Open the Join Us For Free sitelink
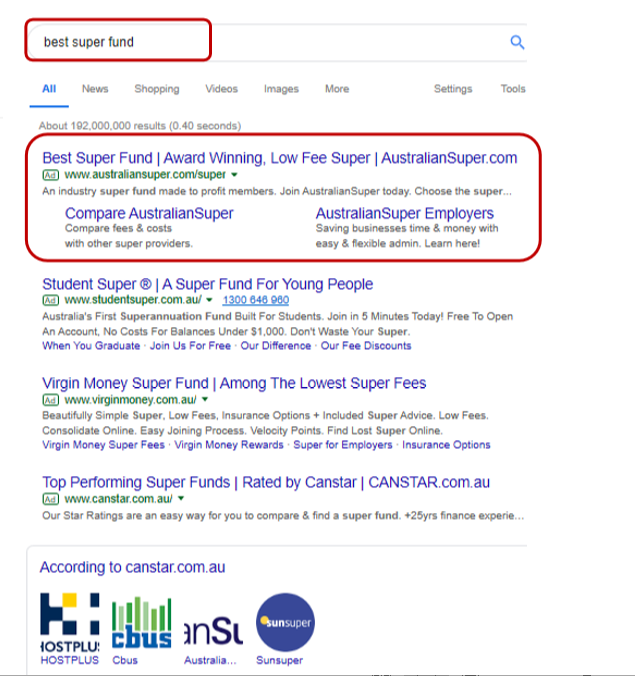This screenshot has height=676, width=635. (x=190, y=346)
